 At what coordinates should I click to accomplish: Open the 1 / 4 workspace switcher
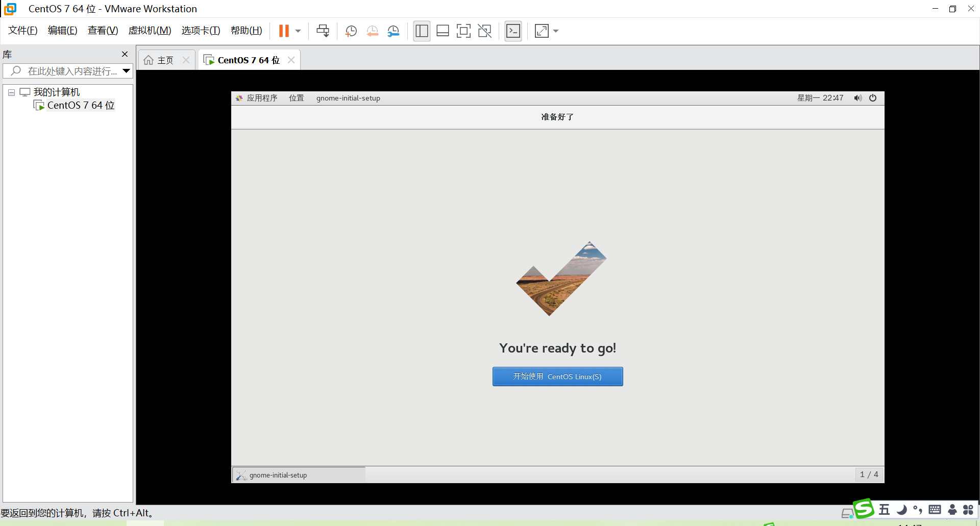point(869,474)
